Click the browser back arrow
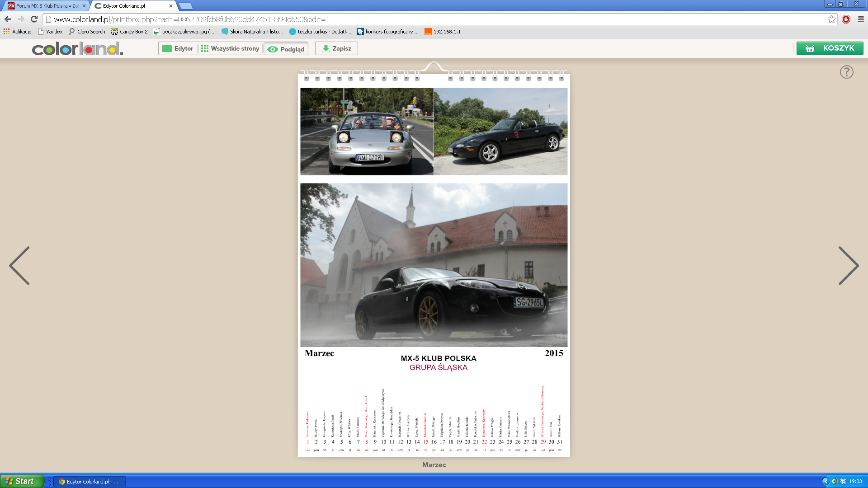The width and height of the screenshot is (868, 488). tap(8, 19)
